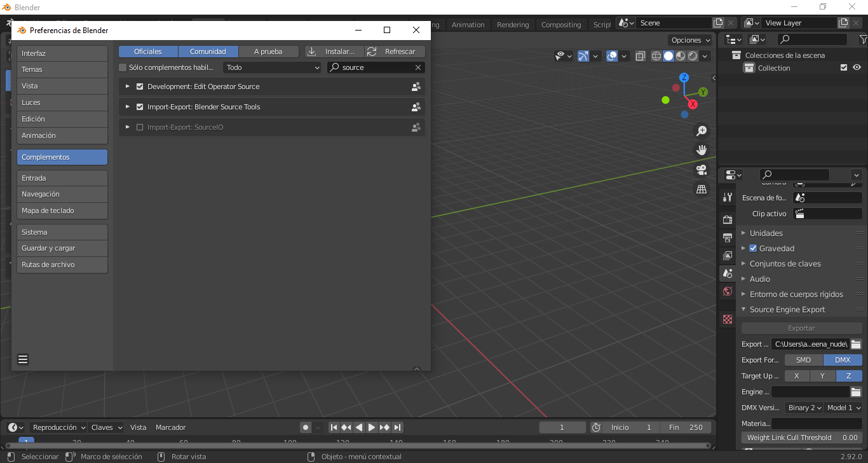Open the Texture properties tab icon

tap(728, 319)
